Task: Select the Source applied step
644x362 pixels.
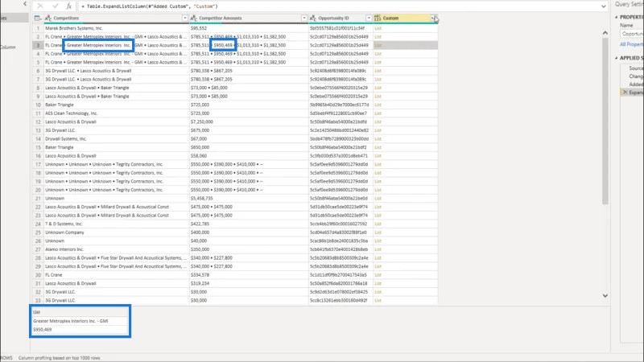Action: coord(636,68)
